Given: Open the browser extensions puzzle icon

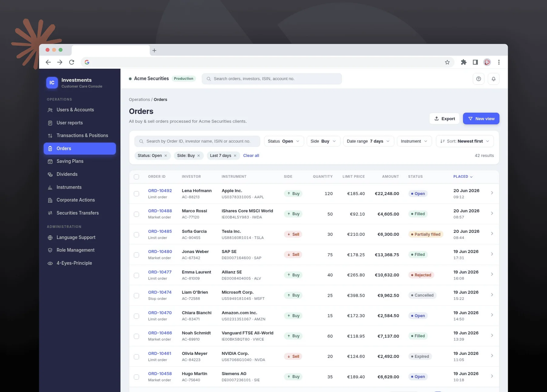Looking at the screenshot, I should pos(463,62).
